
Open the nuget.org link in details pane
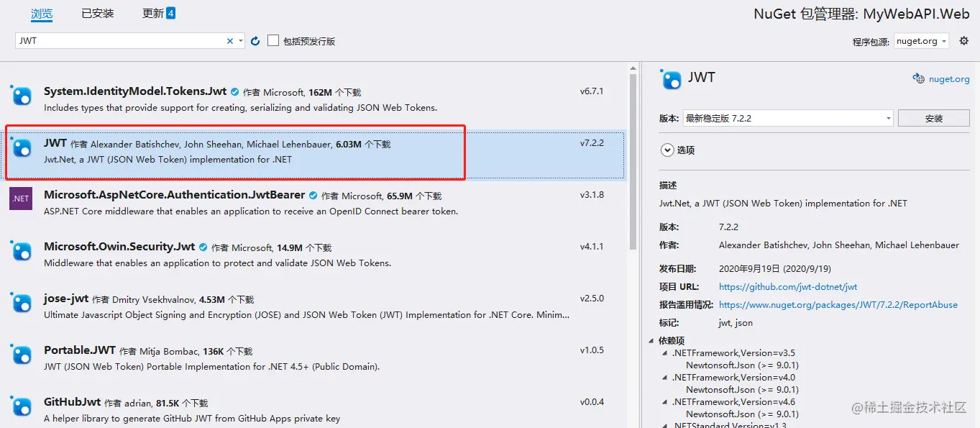pyautogui.click(x=949, y=79)
